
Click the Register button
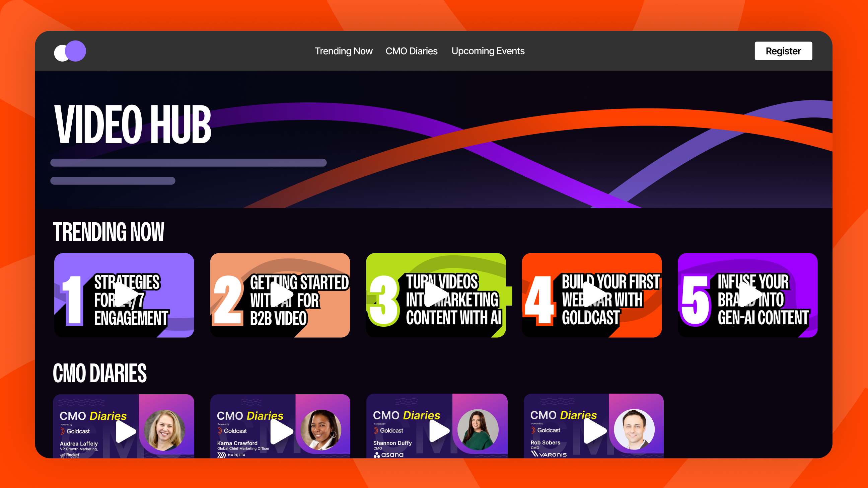pos(783,51)
